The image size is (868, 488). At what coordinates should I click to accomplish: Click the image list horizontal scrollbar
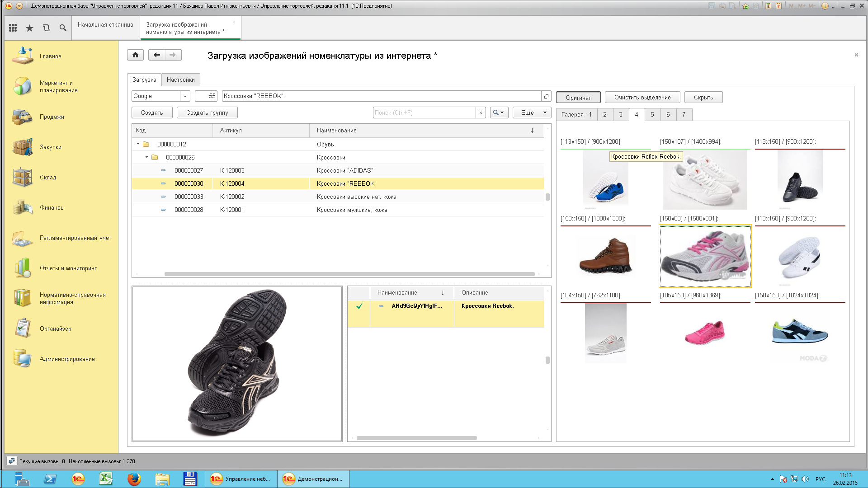[x=416, y=438]
